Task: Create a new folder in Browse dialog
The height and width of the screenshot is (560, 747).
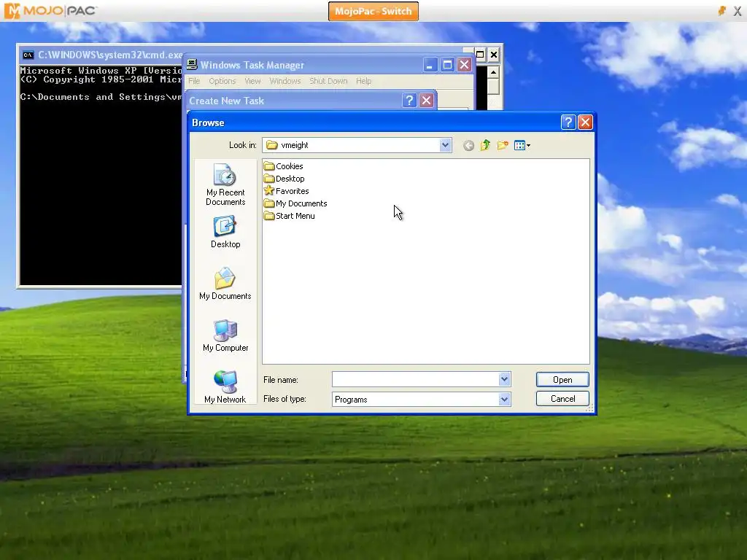Action: [503, 145]
